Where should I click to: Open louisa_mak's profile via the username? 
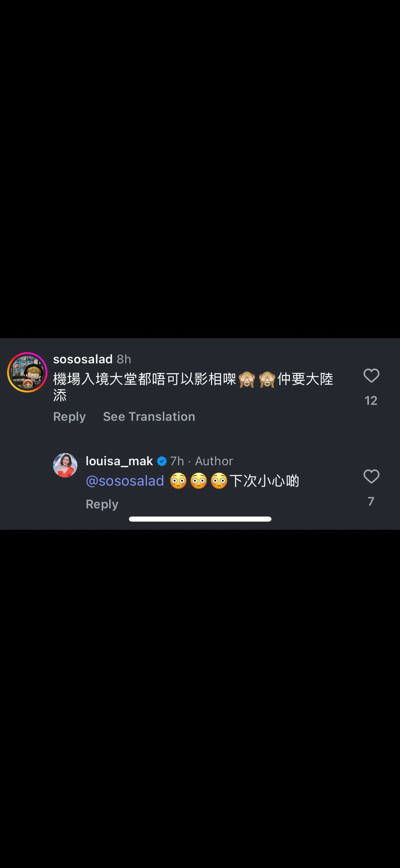click(x=119, y=461)
